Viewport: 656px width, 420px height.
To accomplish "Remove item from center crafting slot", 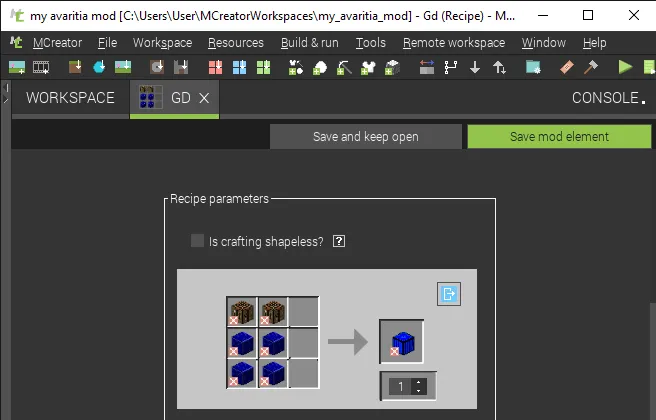I will pos(264,351).
